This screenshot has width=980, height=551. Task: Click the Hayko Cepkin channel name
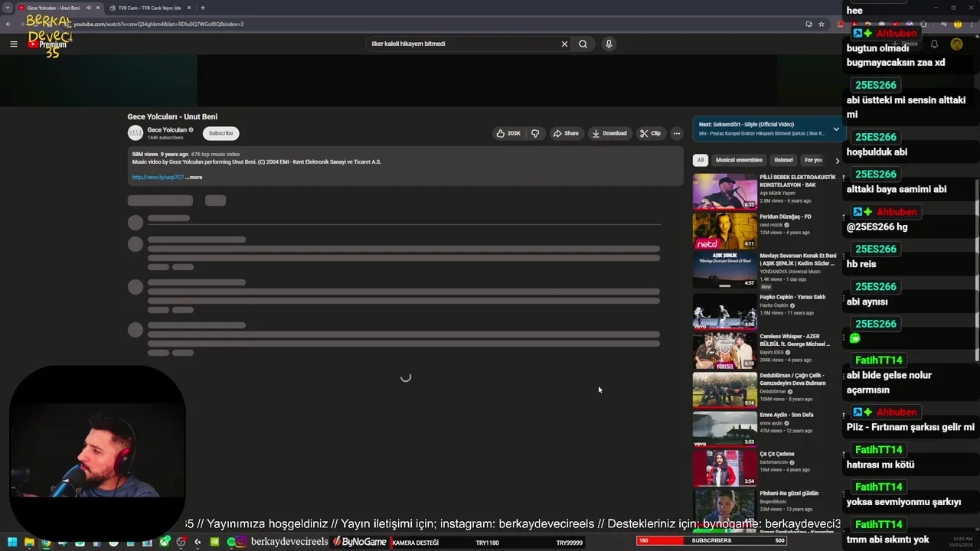pos(774,305)
